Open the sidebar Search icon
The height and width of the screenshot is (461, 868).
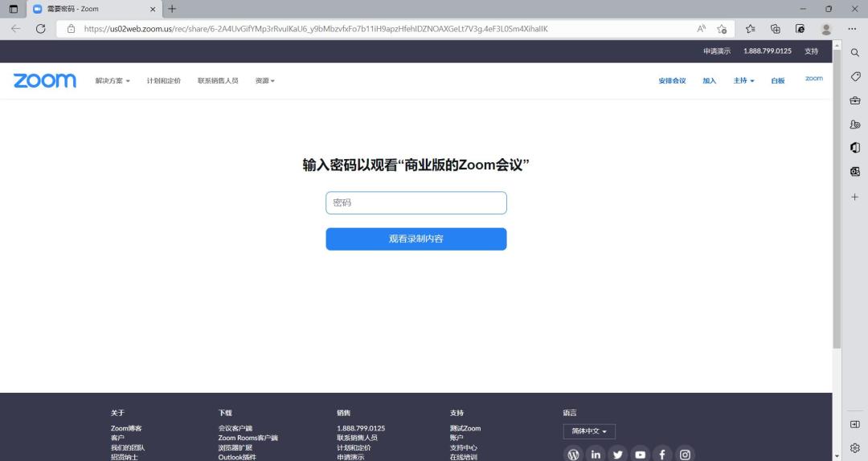(854, 52)
